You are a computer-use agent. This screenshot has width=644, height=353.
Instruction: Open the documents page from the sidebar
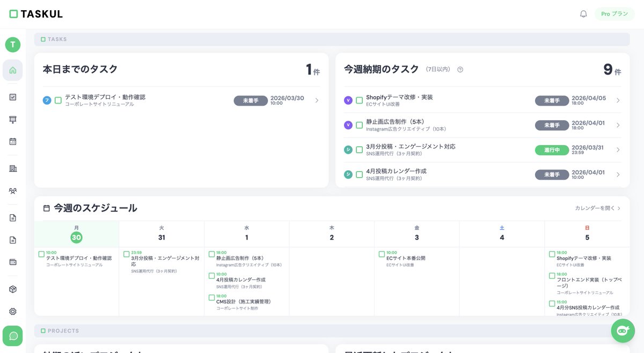coord(12,218)
